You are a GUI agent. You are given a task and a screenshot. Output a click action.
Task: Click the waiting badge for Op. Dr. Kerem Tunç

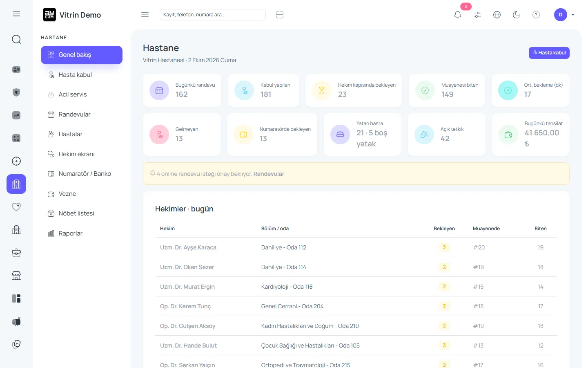444,306
